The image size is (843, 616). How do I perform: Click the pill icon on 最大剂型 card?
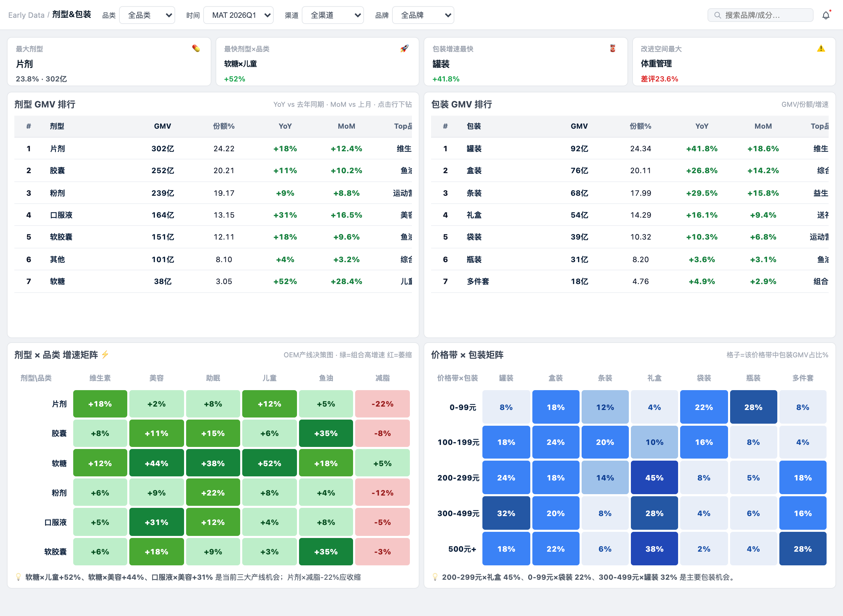(196, 48)
